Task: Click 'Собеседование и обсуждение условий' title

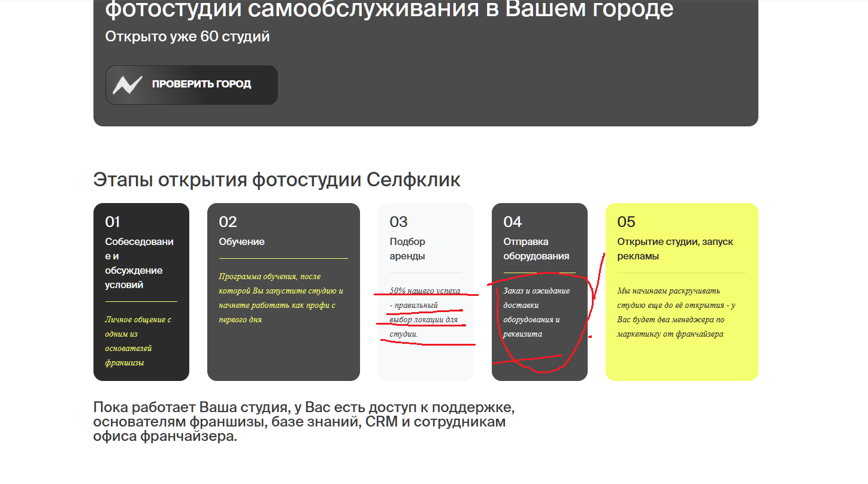Action: click(140, 264)
